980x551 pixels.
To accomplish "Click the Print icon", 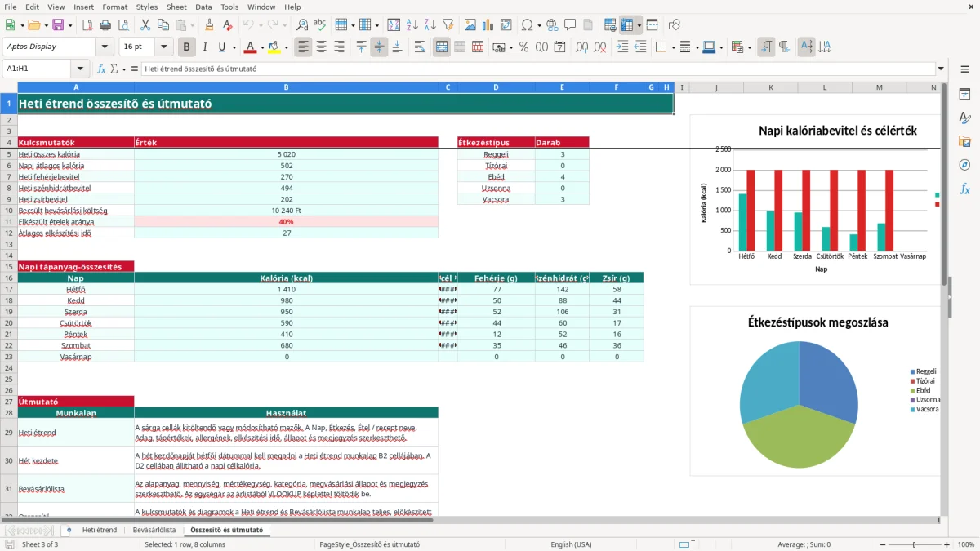I will coord(106,25).
